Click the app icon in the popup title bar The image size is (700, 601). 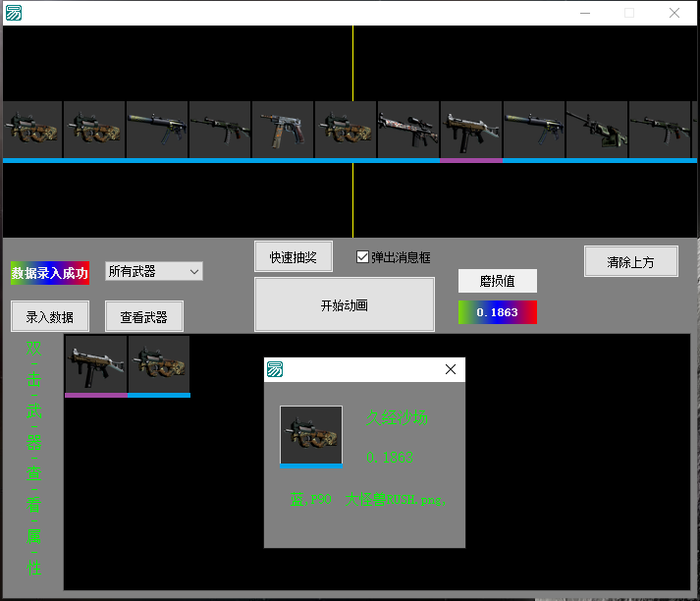(275, 369)
